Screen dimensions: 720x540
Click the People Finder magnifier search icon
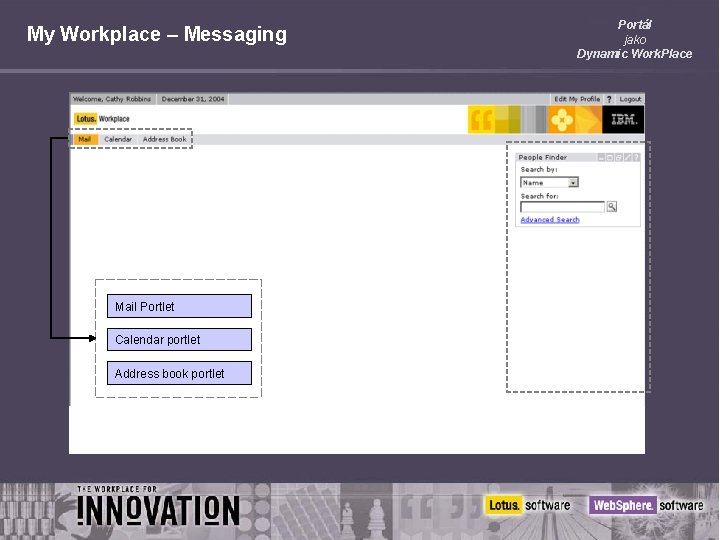coord(612,207)
